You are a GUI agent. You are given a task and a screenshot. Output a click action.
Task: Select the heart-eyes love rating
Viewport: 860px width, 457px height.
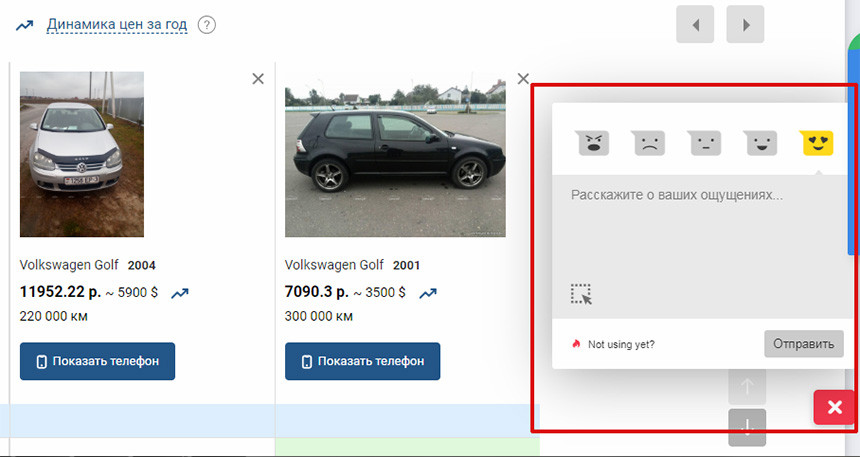click(817, 143)
